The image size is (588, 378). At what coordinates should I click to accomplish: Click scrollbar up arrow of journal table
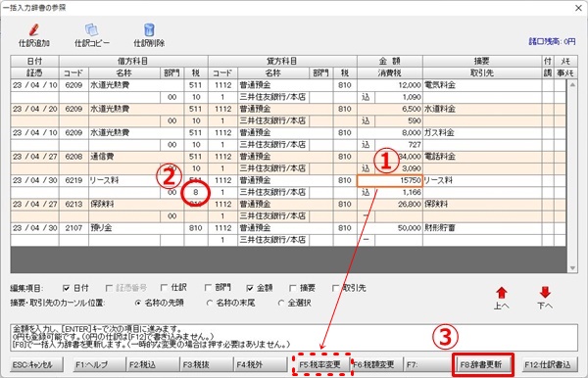[572, 84]
